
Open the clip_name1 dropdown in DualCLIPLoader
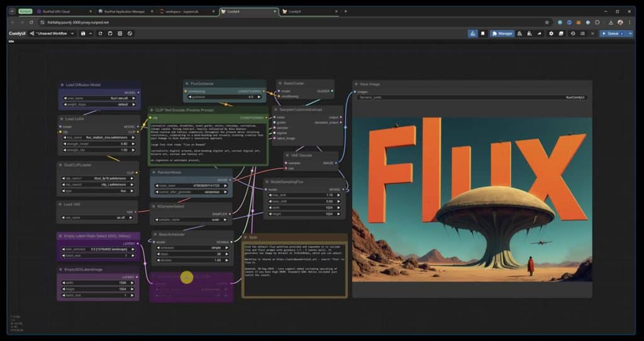click(97, 178)
